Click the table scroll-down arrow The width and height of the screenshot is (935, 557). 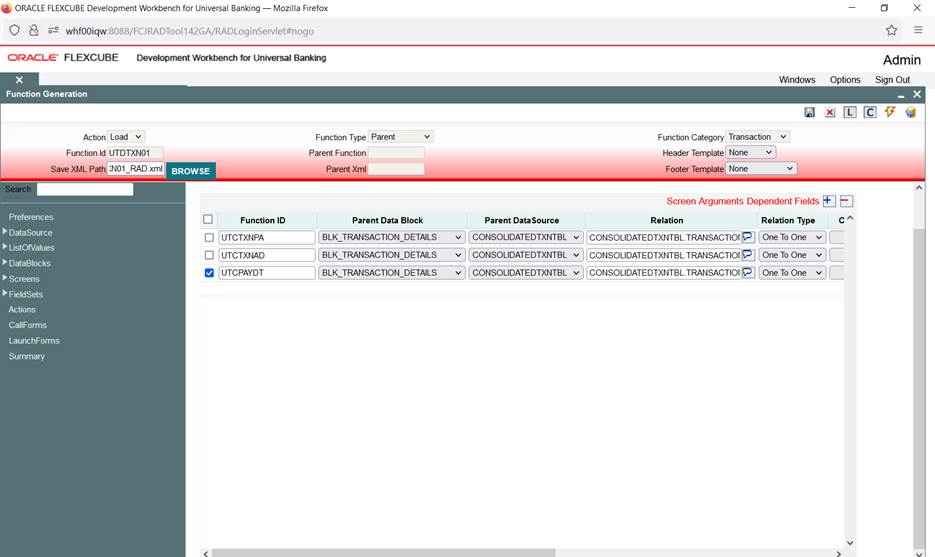[x=850, y=543]
